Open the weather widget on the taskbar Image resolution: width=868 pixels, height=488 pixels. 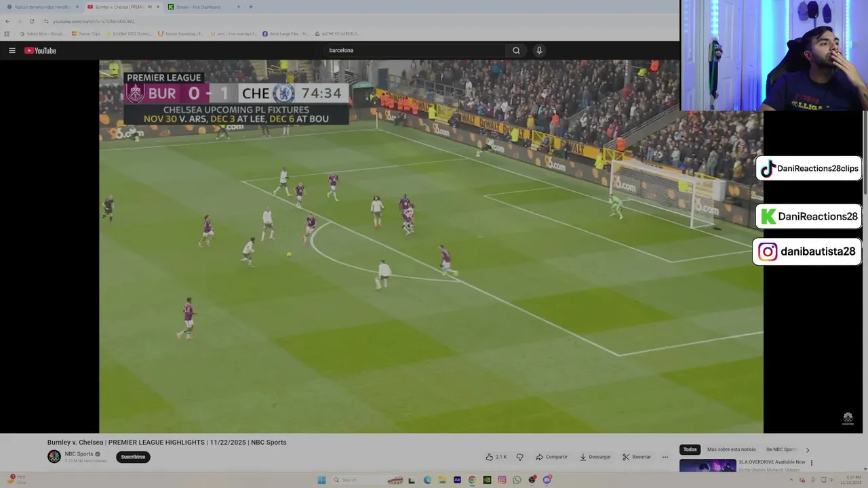click(x=16, y=480)
